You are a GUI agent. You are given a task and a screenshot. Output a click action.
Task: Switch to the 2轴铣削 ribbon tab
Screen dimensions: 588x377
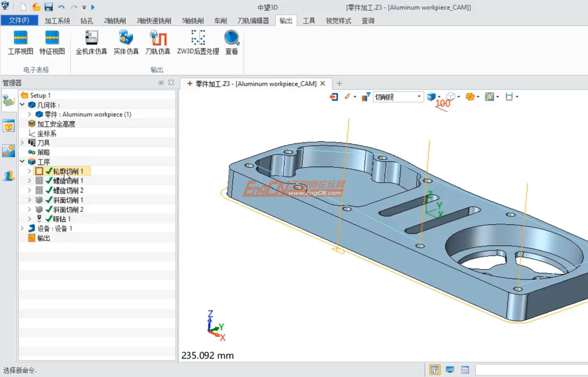click(x=115, y=21)
